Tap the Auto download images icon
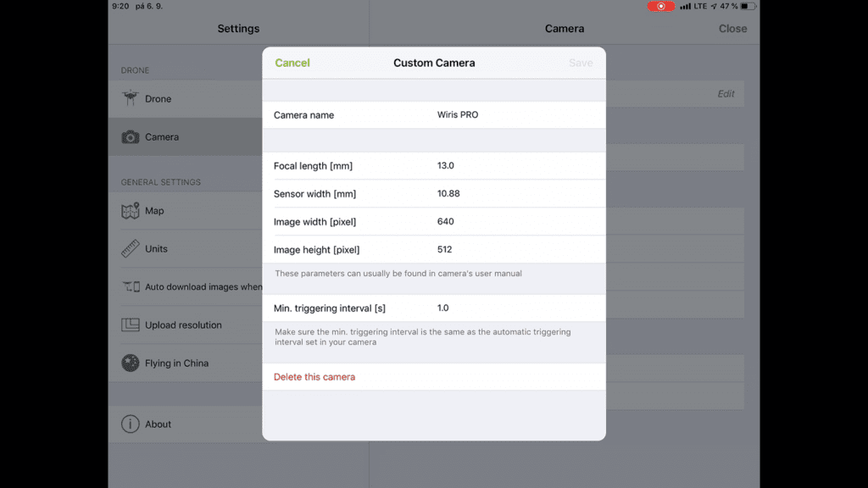 (x=131, y=286)
